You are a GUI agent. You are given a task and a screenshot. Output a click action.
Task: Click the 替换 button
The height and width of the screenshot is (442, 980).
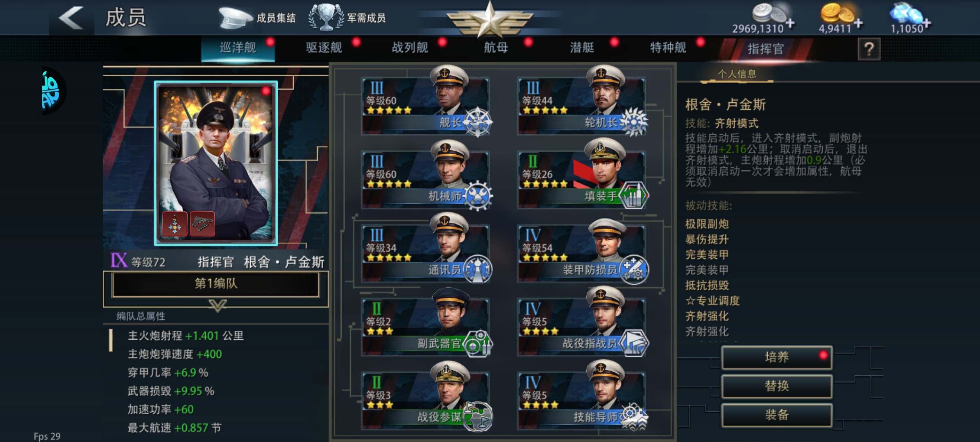pos(777,386)
